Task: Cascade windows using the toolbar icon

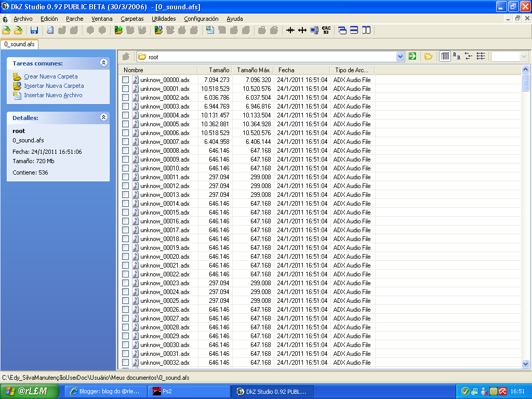Action: (x=342, y=30)
